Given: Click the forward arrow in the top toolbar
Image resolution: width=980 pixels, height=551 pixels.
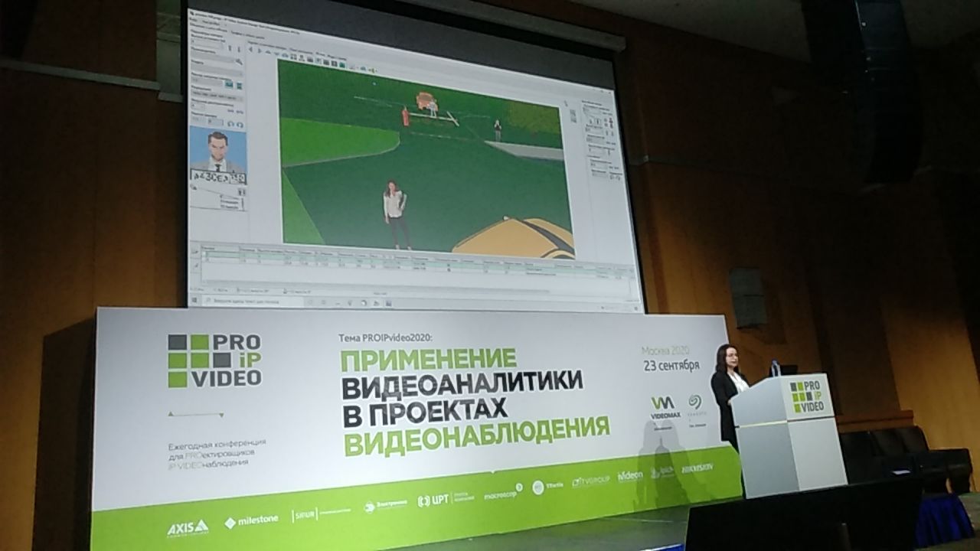Looking at the screenshot, I should 260,51.
